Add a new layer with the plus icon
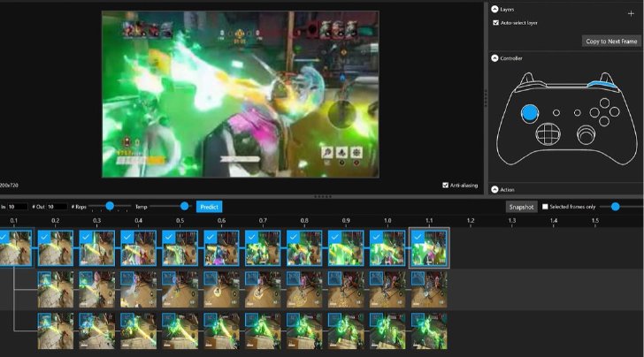The width and height of the screenshot is (644, 357). tap(631, 13)
